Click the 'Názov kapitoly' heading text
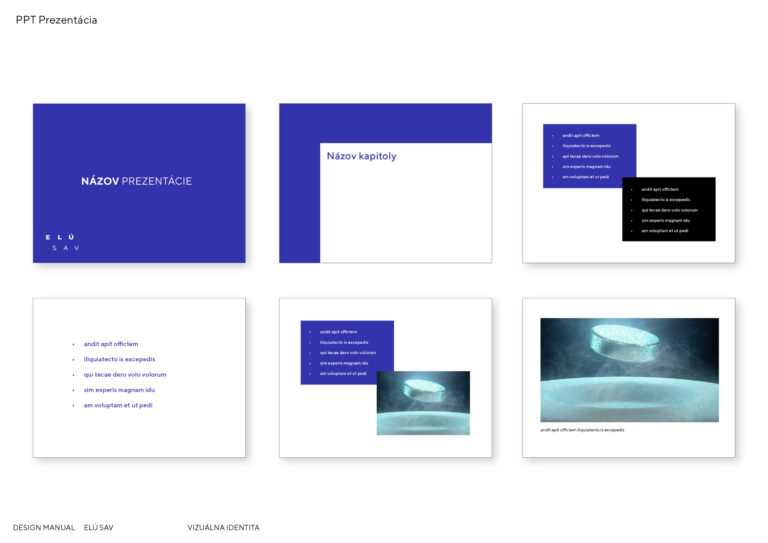The image size is (768, 543). pos(361,156)
